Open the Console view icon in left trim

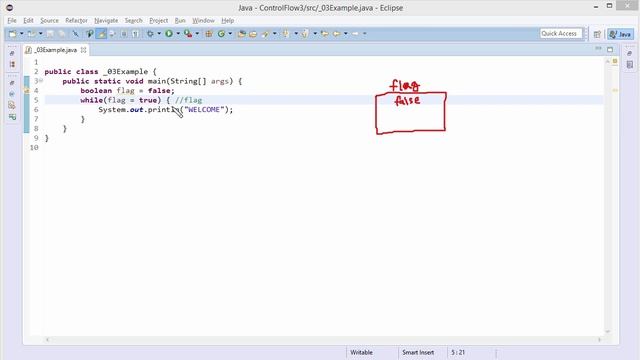(12, 117)
